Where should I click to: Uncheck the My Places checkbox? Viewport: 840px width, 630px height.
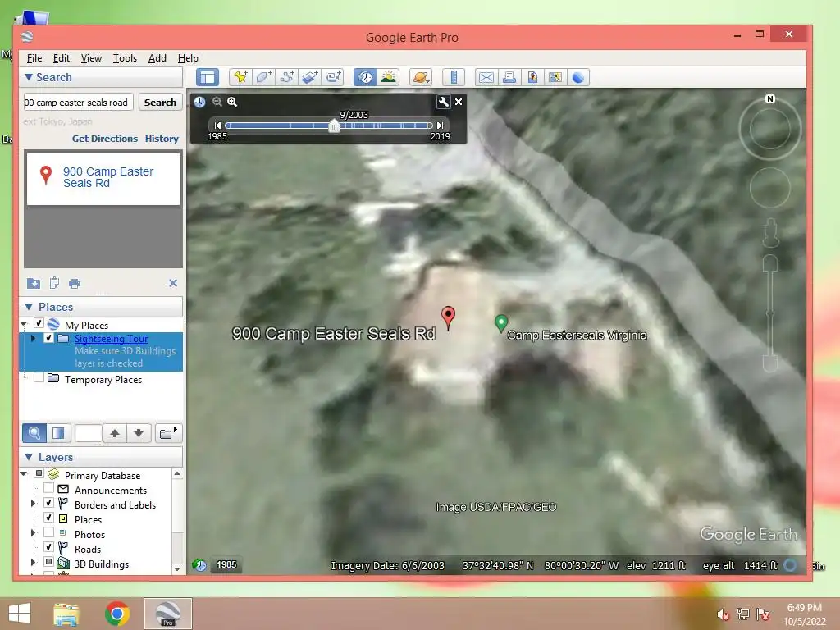click(x=39, y=323)
